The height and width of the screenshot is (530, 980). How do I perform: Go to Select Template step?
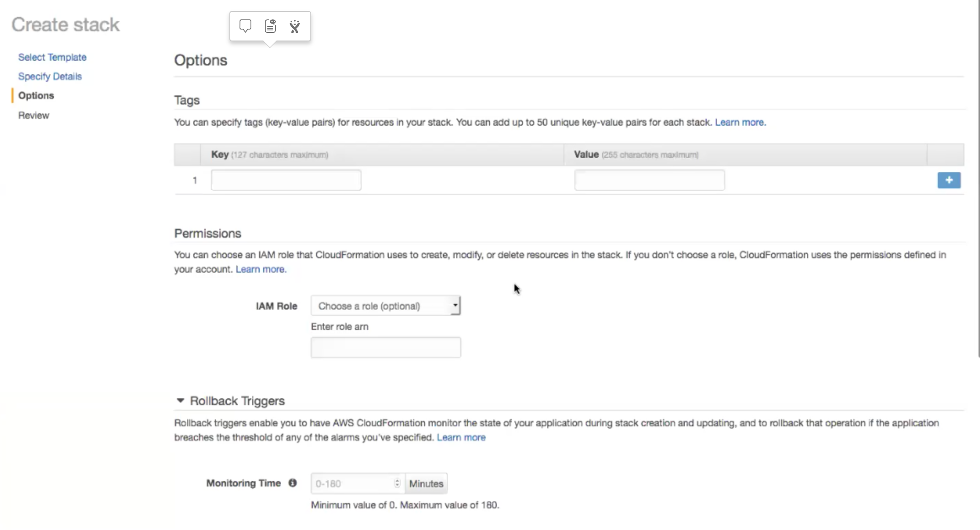coord(52,57)
